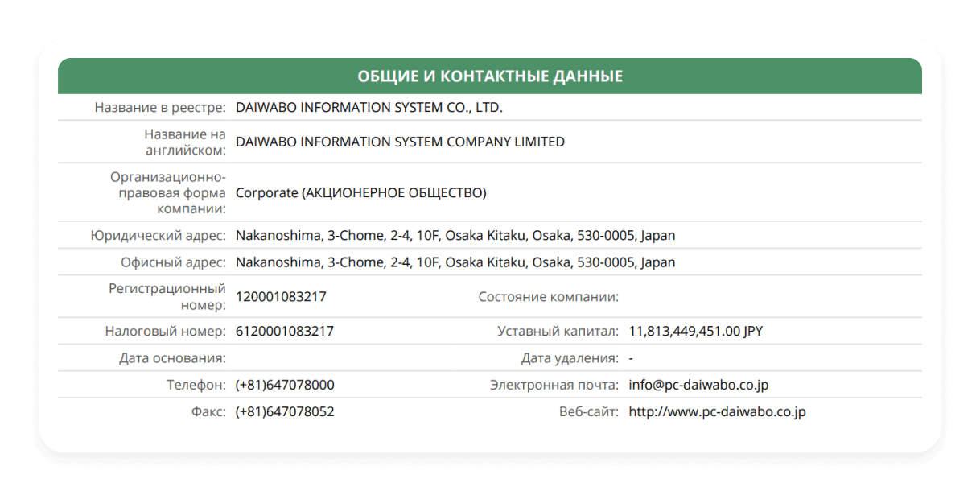Click the legal address value under Юридический адрес
980x491 pixels.
click(x=455, y=237)
